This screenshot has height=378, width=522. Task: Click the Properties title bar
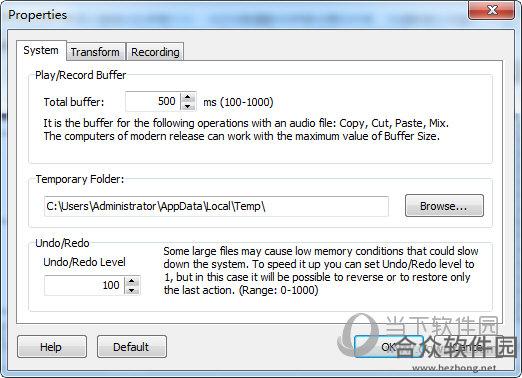pyautogui.click(x=233, y=15)
